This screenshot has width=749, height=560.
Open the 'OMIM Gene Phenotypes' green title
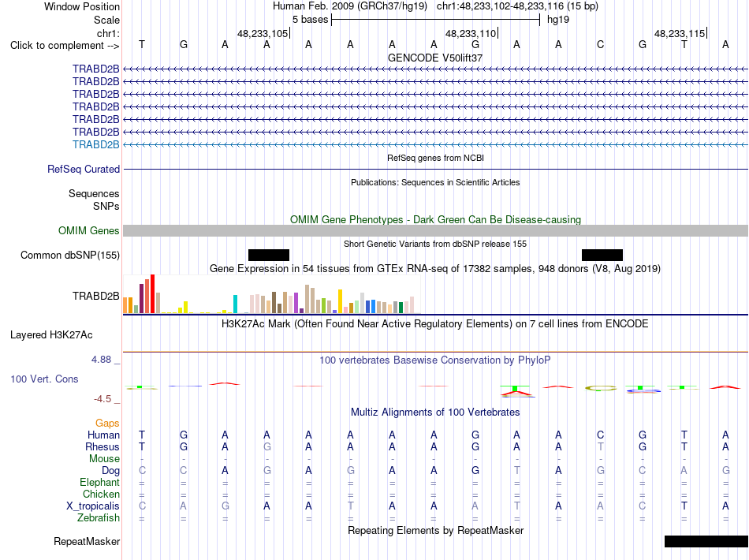click(x=435, y=220)
